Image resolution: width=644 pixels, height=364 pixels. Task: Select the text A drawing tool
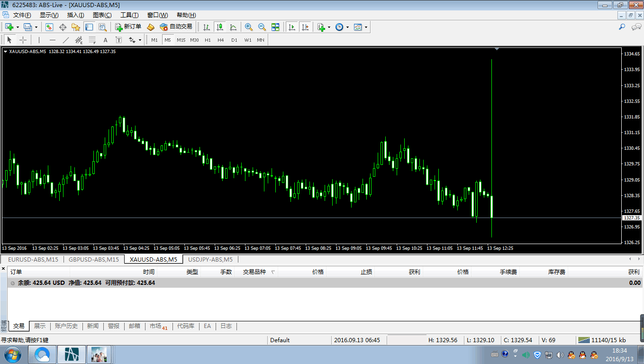coord(105,40)
